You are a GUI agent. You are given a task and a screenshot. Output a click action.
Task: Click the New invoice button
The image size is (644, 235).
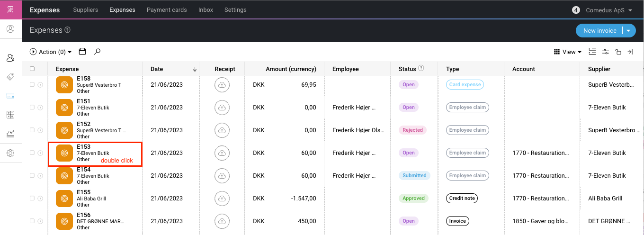click(x=599, y=30)
